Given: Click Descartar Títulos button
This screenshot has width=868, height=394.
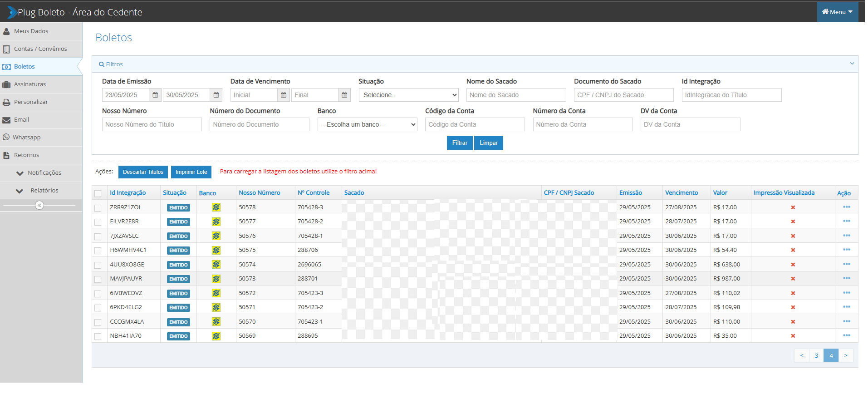Looking at the screenshot, I should coord(143,172).
